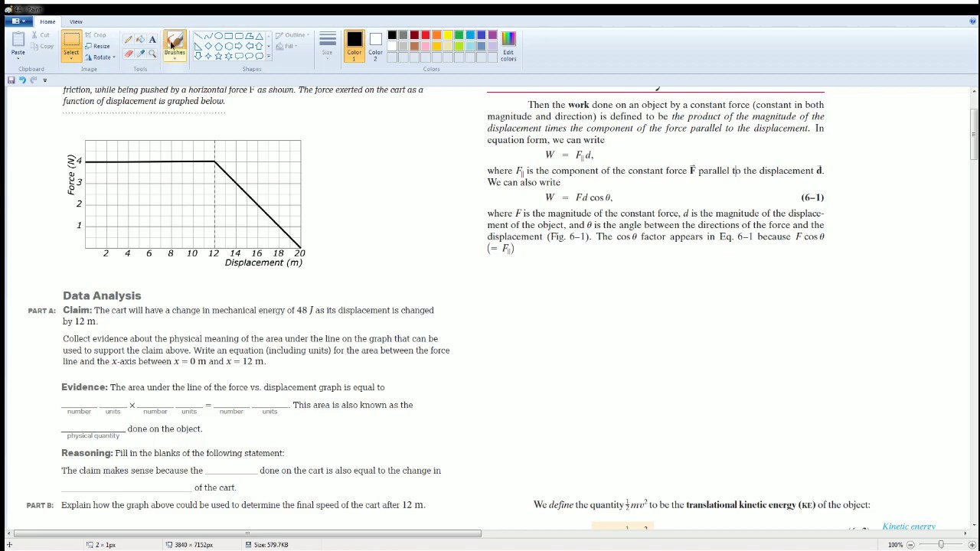980x551 pixels.
Task: Click the Save icon in quick access toolbar
Action: pyautogui.click(x=11, y=80)
